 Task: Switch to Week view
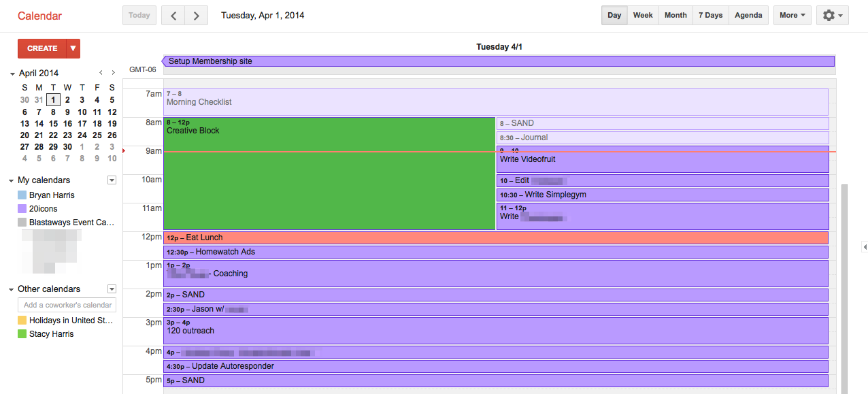pos(643,16)
